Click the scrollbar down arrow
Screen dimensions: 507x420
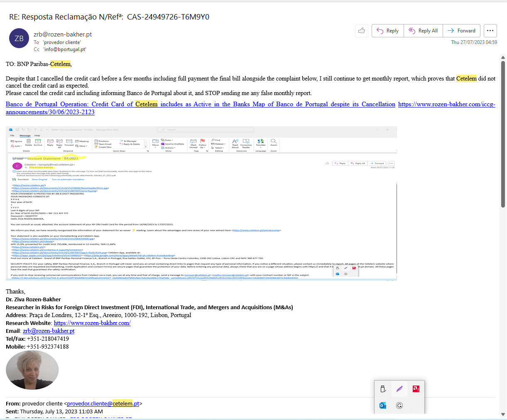pyautogui.click(x=503, y=415)
